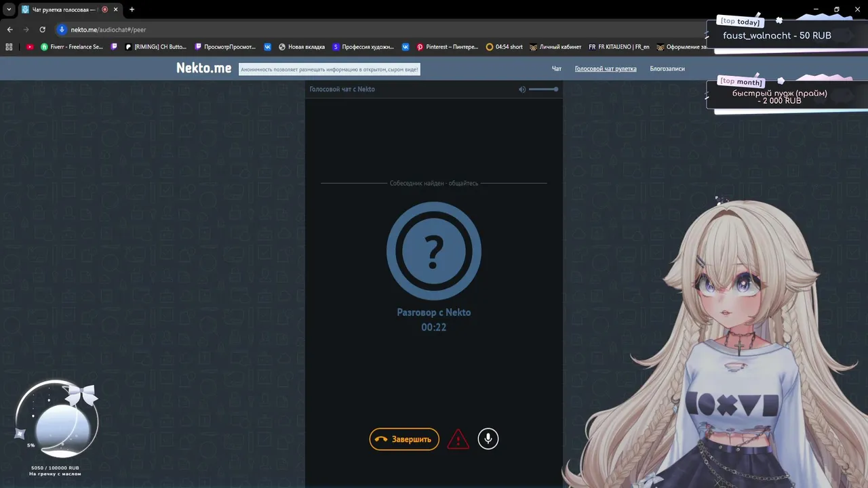Screen dimensions: 868x488
Task: Open the VK bookmark before Новая вкладка
Action: (x=267, y=47)
